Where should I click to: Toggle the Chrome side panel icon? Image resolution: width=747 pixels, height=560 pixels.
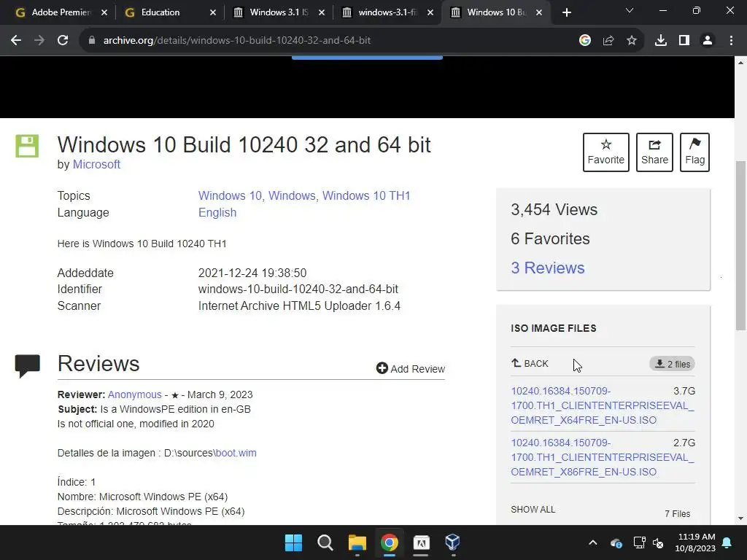pos(684,41)
